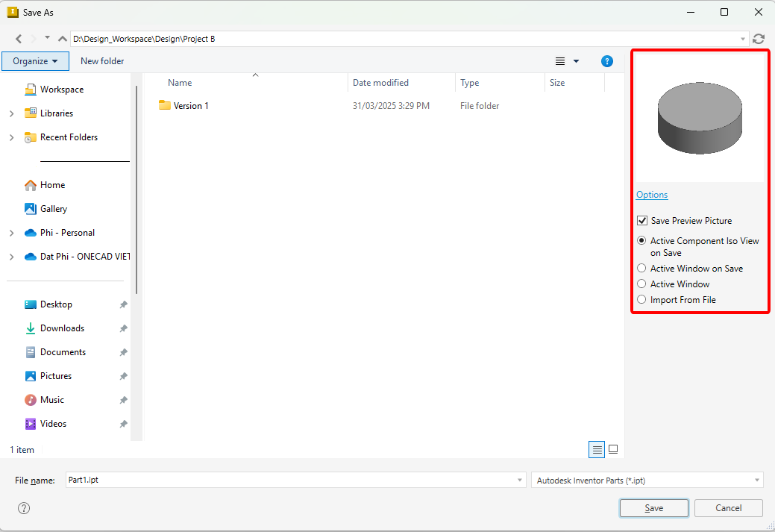Open Home in the navigation pane
775x532 pixels.
(x=52, y=185)
